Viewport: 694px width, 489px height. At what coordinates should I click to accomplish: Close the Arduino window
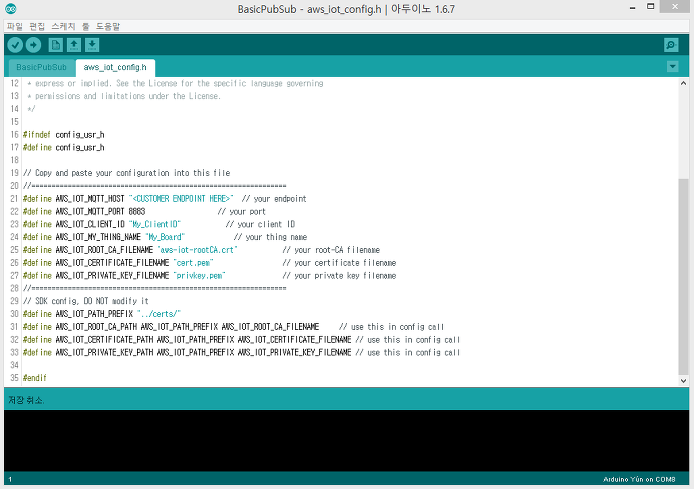[675, 6]
